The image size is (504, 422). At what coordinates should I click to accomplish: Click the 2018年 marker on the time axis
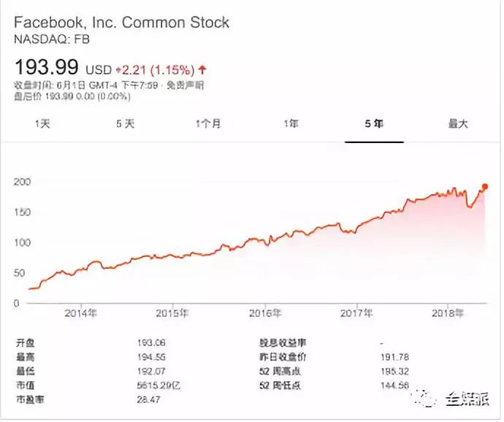(448, 313)
